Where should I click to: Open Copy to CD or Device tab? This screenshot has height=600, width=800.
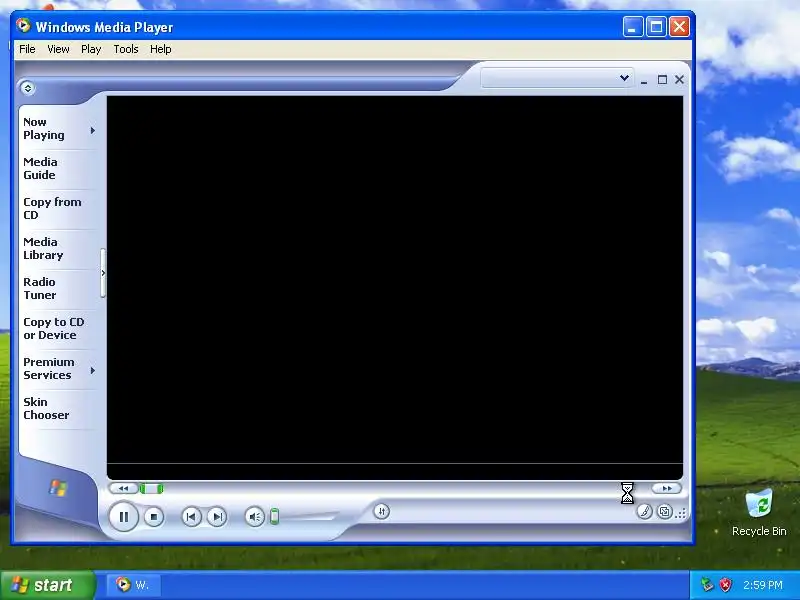point(54,329)
